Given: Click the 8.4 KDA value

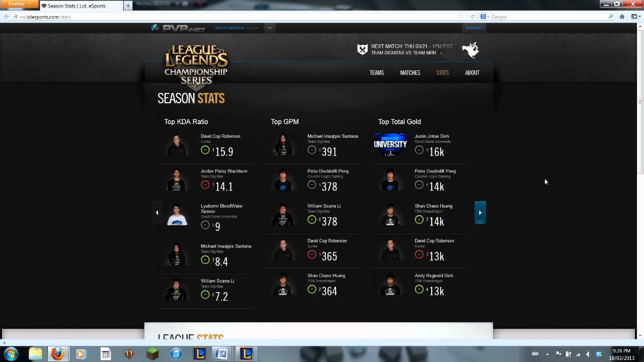Looking at the screenshot, I should 221,261.
